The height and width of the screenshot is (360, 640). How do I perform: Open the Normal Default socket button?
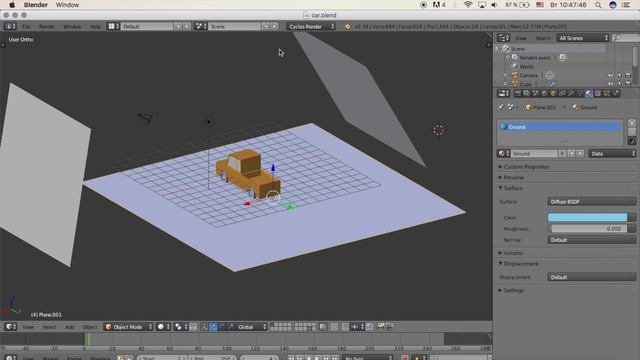coord(591,240)
